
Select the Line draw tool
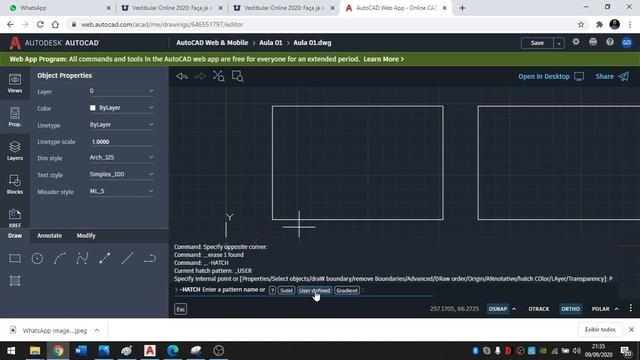click(x=127, y=258)
